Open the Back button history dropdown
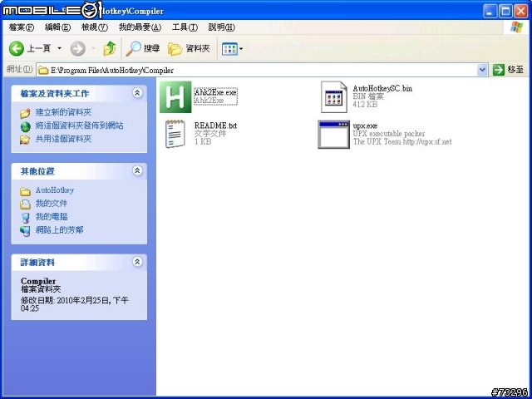This screenshot has width=532, height=399. (59, 49)
